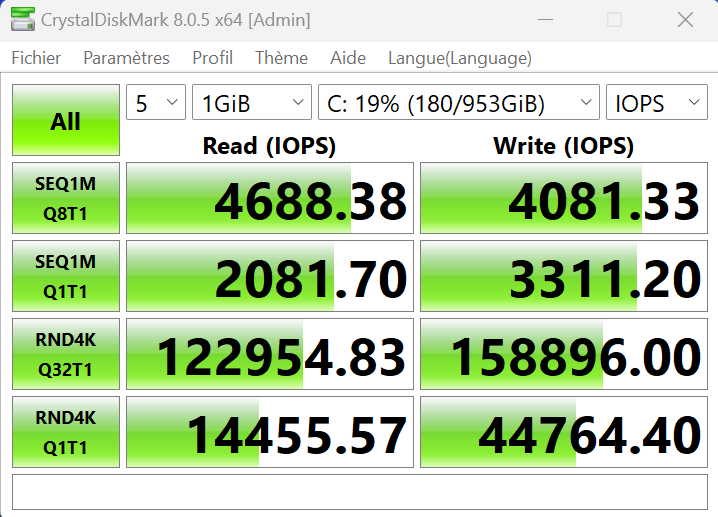The width and height of the screenshot is (718, 517).
Task: Click the write value 3311.20
Action: 564,276
